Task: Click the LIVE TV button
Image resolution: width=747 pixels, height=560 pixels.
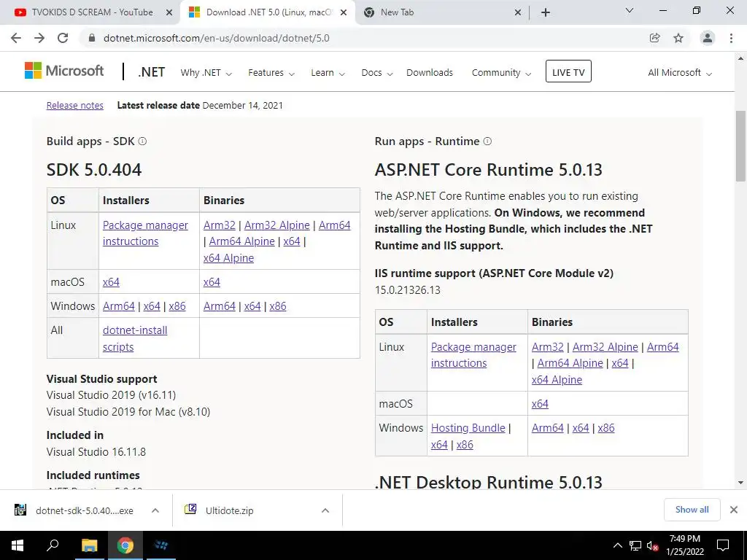Action: tap(568, 71)
